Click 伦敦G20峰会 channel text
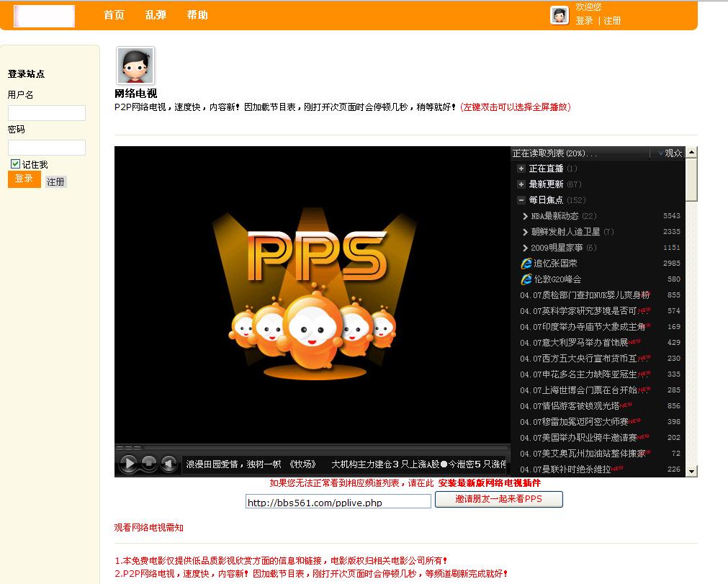Viewport: 728px width, 584px height. 557,279
